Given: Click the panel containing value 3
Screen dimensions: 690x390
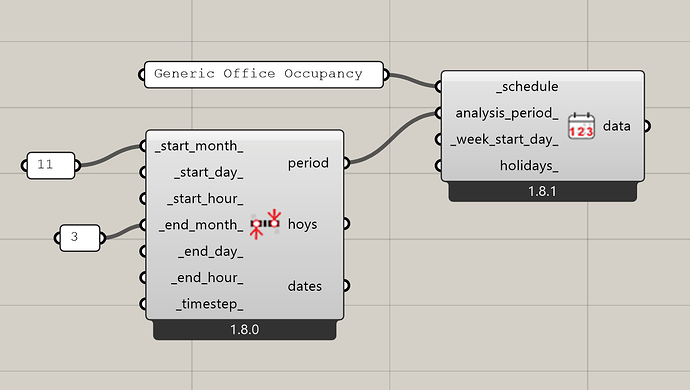Looking at the screenshot, I should tap(80, 238).
